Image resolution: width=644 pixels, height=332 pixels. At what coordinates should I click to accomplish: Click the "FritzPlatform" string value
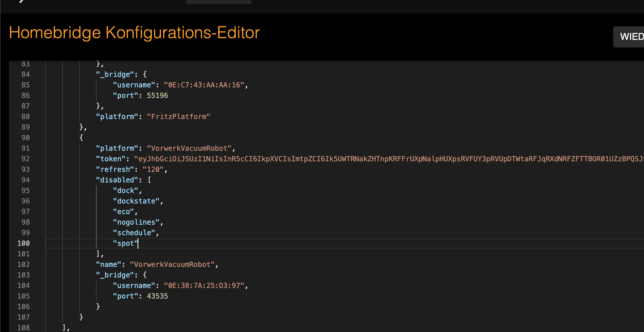[178, 117]
